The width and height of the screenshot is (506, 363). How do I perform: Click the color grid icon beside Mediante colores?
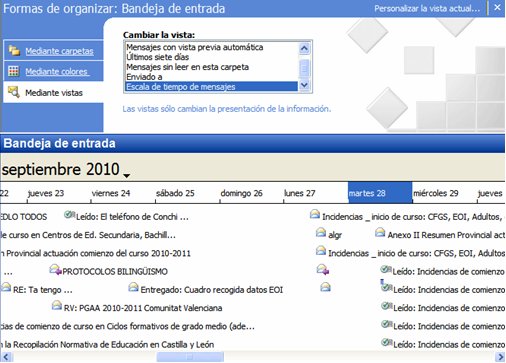click(14, 71)
